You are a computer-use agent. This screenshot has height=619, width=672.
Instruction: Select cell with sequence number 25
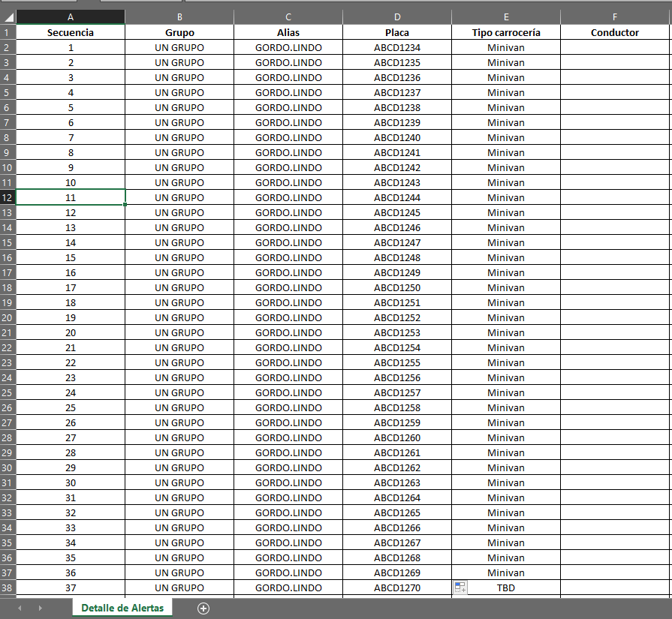[71, 408]
